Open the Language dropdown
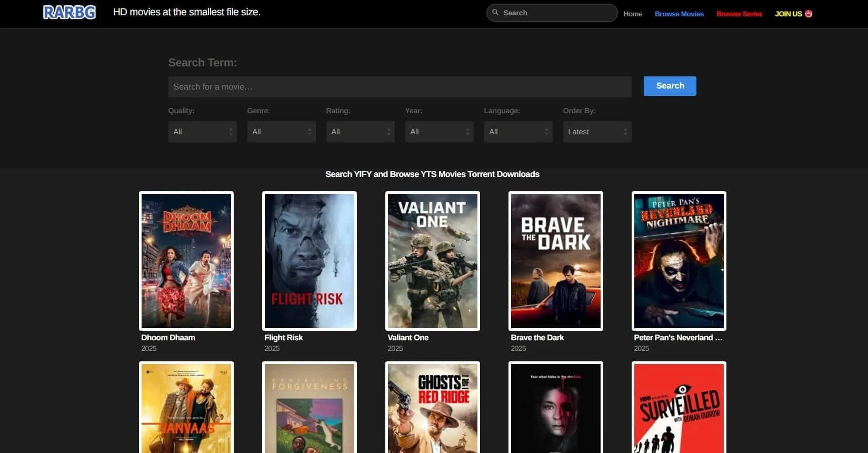This screenshot has height=453, width=868. click(x=518, y=132)
